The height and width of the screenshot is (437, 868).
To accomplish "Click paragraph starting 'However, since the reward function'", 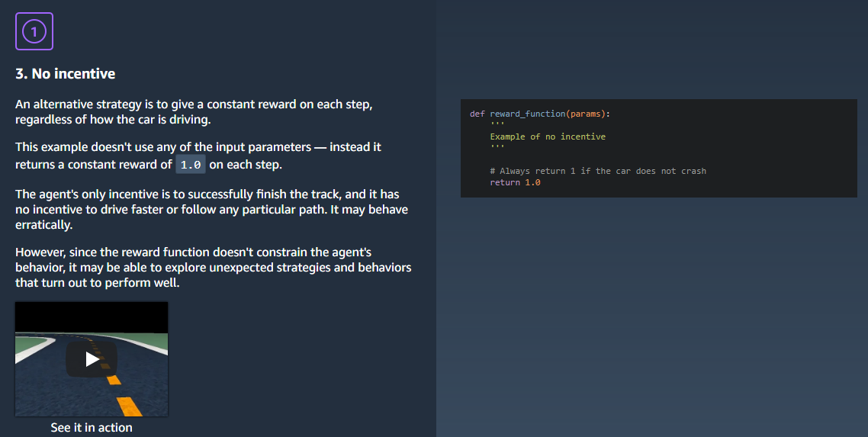I will click(213, 267).
